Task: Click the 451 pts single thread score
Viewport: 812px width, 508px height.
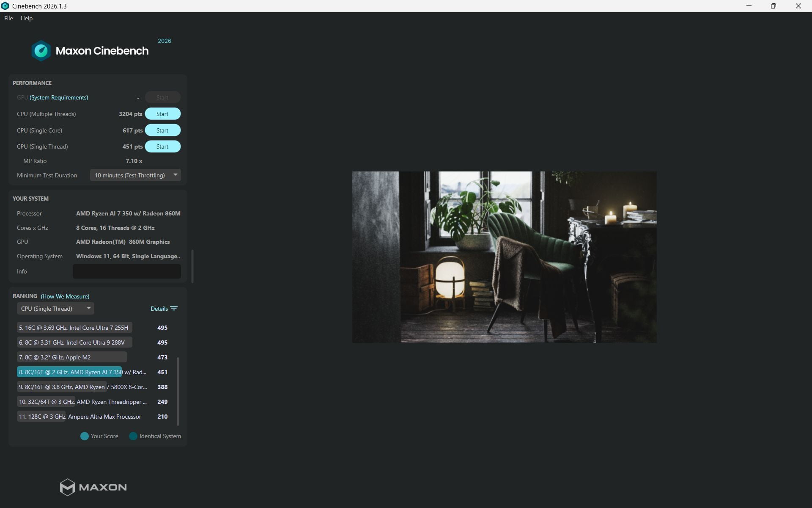Action: pos(133,146)
